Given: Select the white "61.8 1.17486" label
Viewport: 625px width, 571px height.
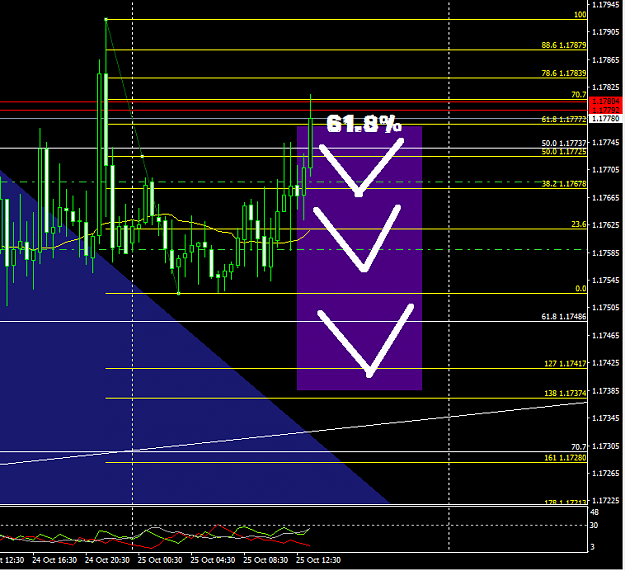Looking at the screenshot, I should [564, 316].
